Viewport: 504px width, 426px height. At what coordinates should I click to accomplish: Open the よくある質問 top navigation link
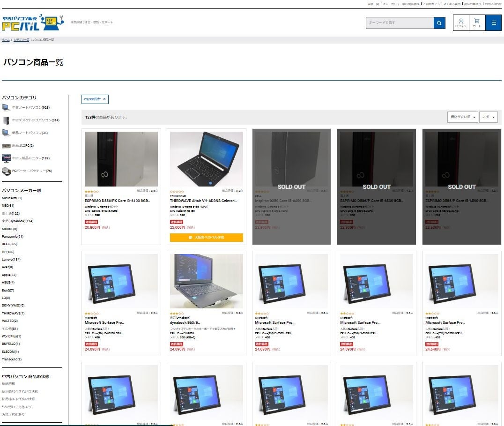click(x=452, y=4)
